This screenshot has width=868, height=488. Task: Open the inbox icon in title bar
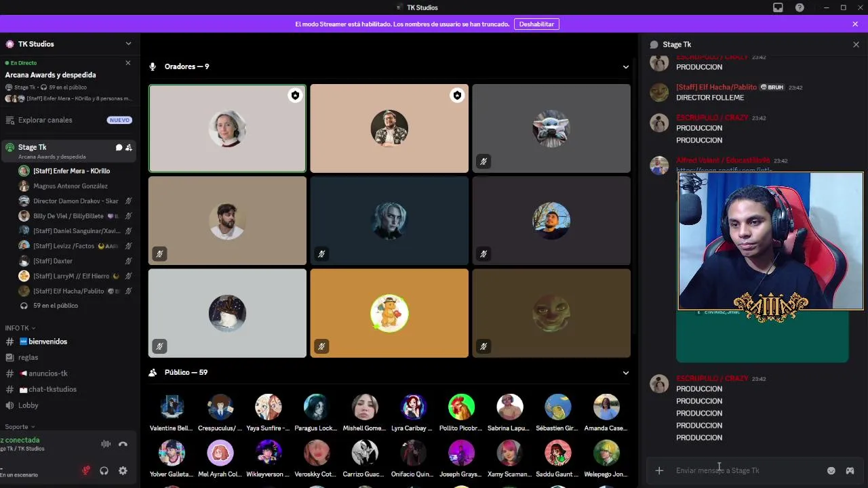click(778, 7)
